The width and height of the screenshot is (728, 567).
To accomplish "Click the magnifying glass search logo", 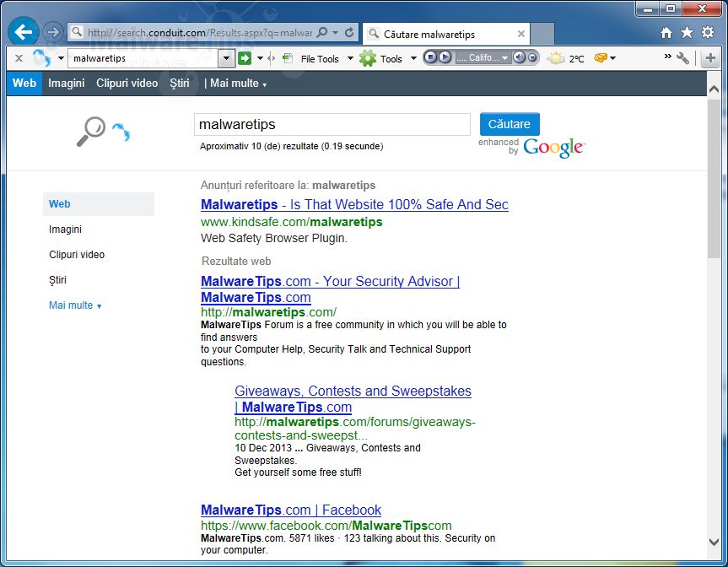I will (91, 132).
